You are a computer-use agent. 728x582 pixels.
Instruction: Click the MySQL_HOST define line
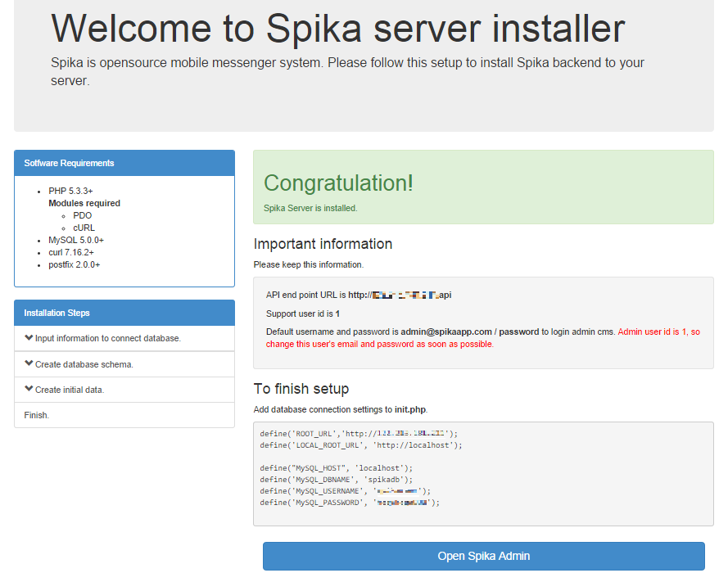coord(336,468)
